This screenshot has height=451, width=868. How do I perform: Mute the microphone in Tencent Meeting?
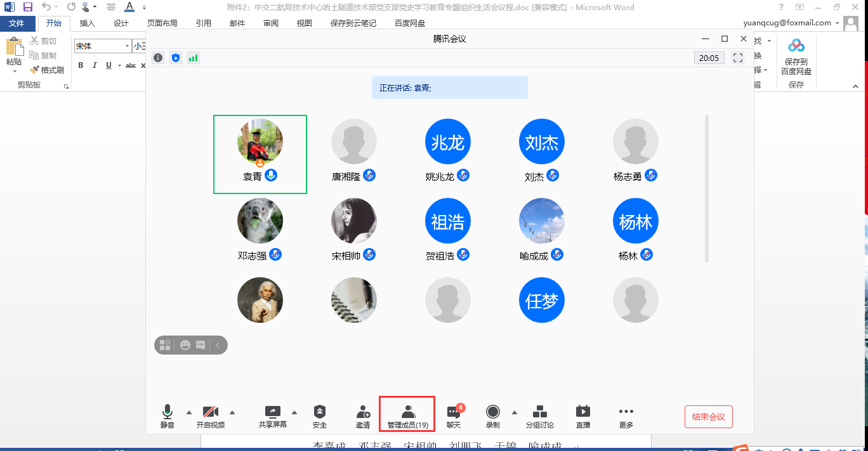point(168,416)
